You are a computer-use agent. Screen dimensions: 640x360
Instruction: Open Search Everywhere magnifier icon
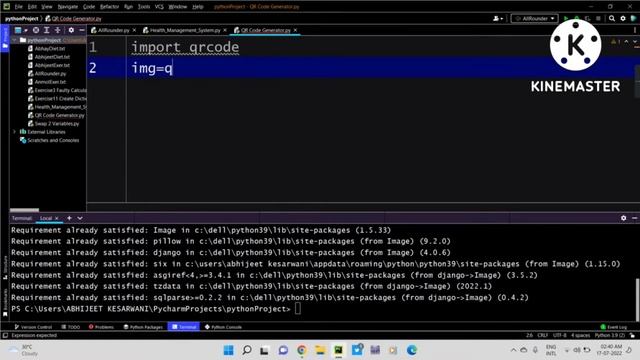pyautogui.click(x=612, y=18)
